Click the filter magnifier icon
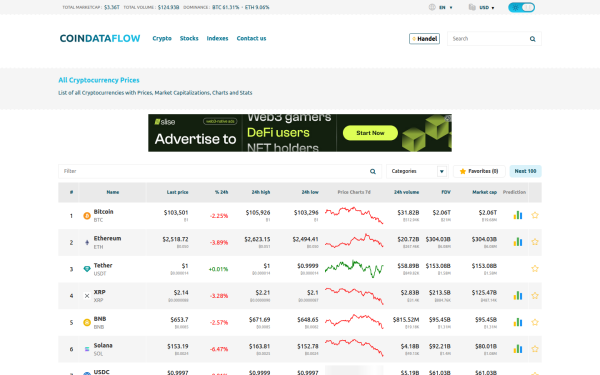 pos(373,171)
